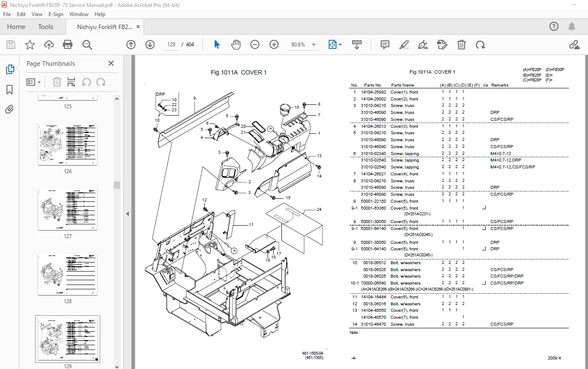Rotate the page clockwise from the main toolbar
Screen dimensions: 588x369
[480, 45]
